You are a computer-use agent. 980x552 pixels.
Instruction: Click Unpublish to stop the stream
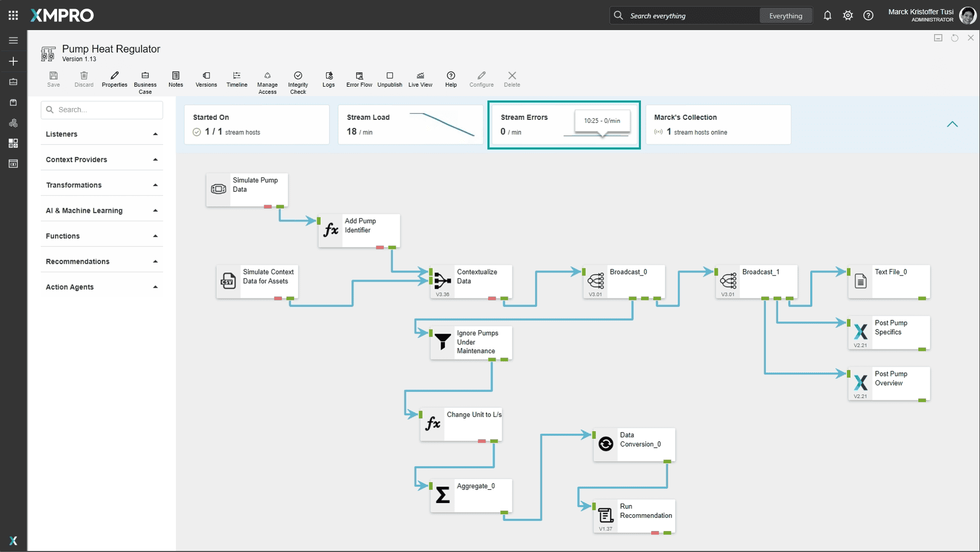pos(390,79)
